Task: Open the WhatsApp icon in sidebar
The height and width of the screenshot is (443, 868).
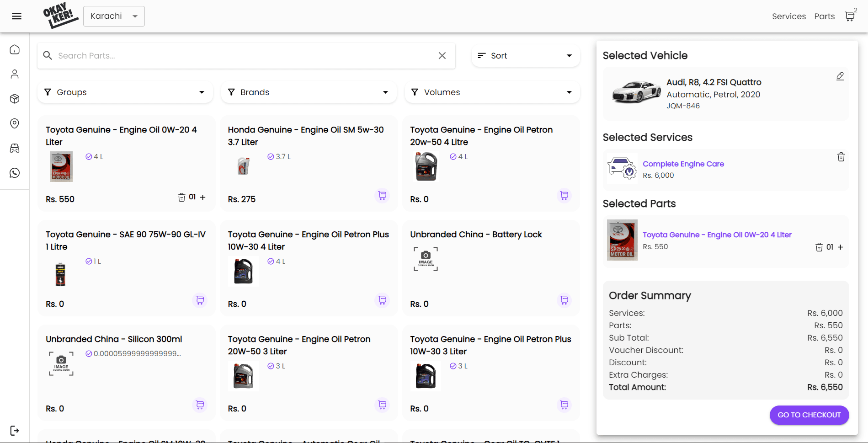Action: point(15,173)
